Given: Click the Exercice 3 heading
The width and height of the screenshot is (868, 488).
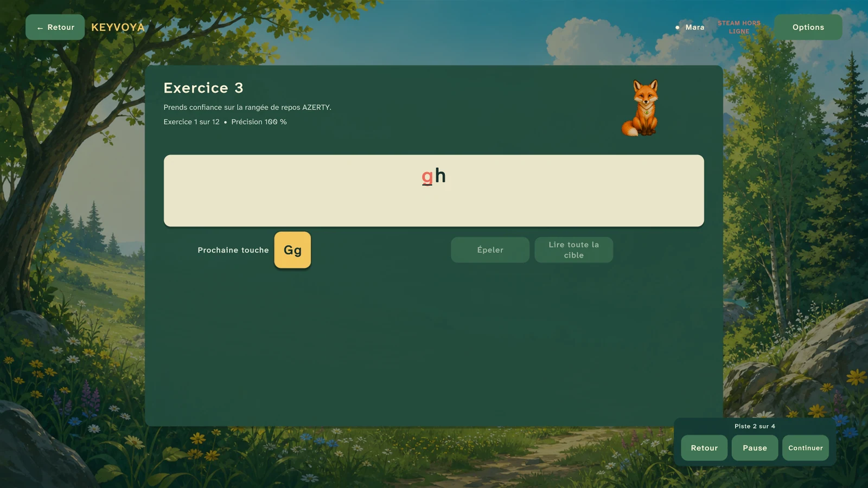Looking at the screenshot, I should click(x=203, y=88).
